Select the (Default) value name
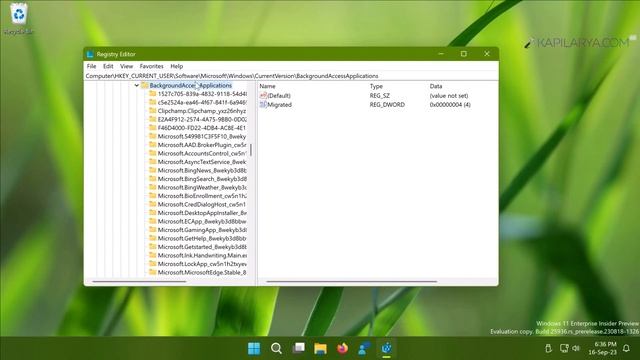640x360 pixels. coord(279,96)
